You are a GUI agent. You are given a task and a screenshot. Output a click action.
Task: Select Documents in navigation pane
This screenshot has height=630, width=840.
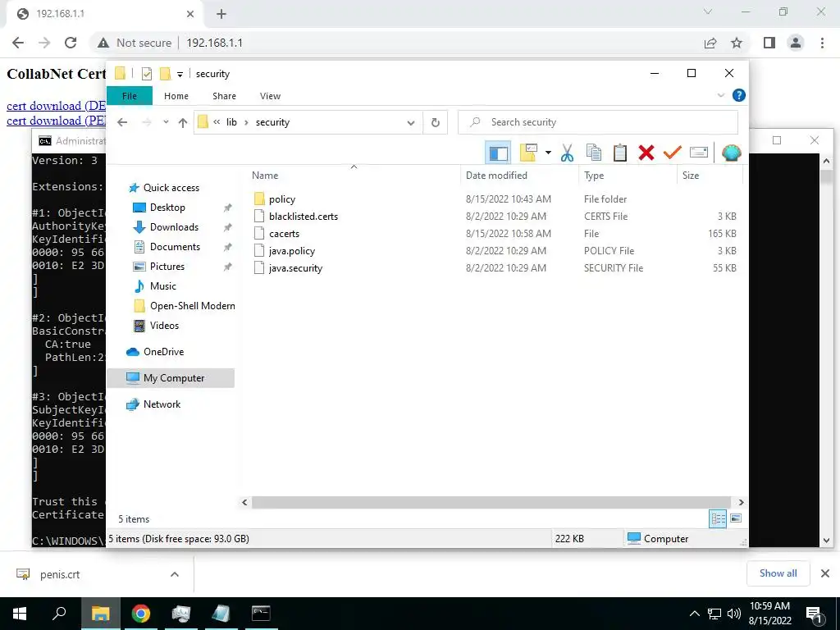click(x=175, y=247)
